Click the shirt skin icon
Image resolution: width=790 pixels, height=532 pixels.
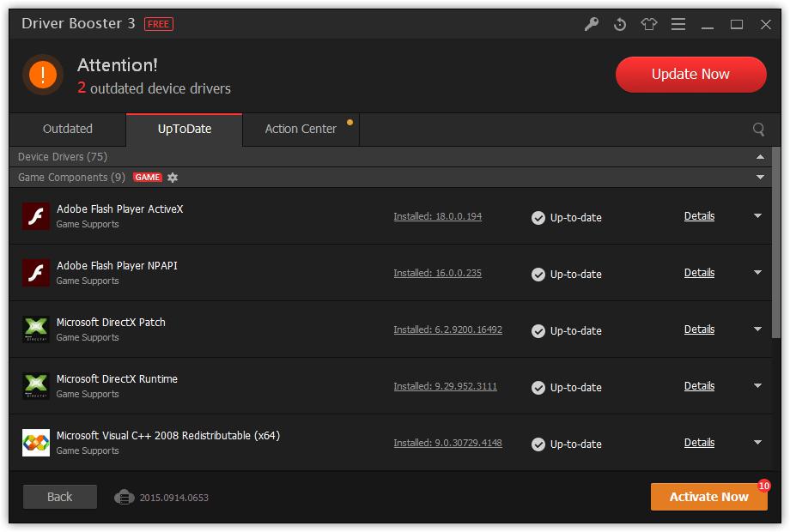[649, 24]
